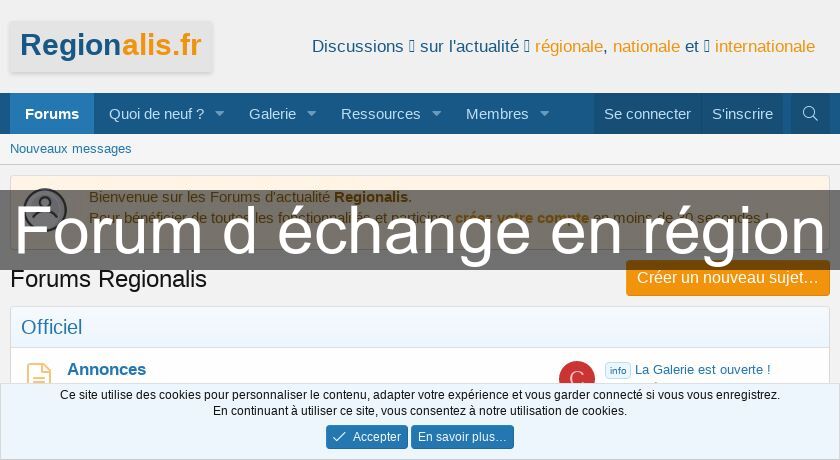Accept cookies with the Accepter button
The width and height of the screenshot is (840, 460).
(x=366, y=437)
